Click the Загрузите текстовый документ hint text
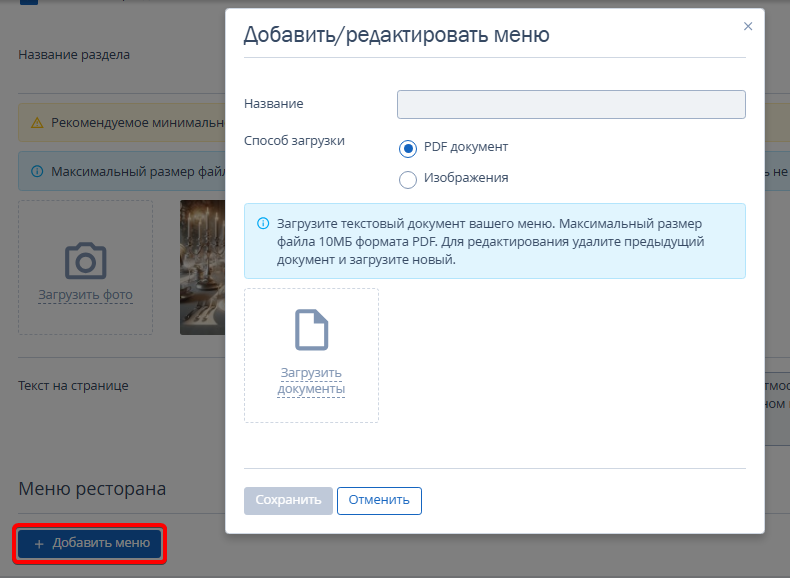The image size is (790, 578). pyautogui.click(x=490, y=242)
